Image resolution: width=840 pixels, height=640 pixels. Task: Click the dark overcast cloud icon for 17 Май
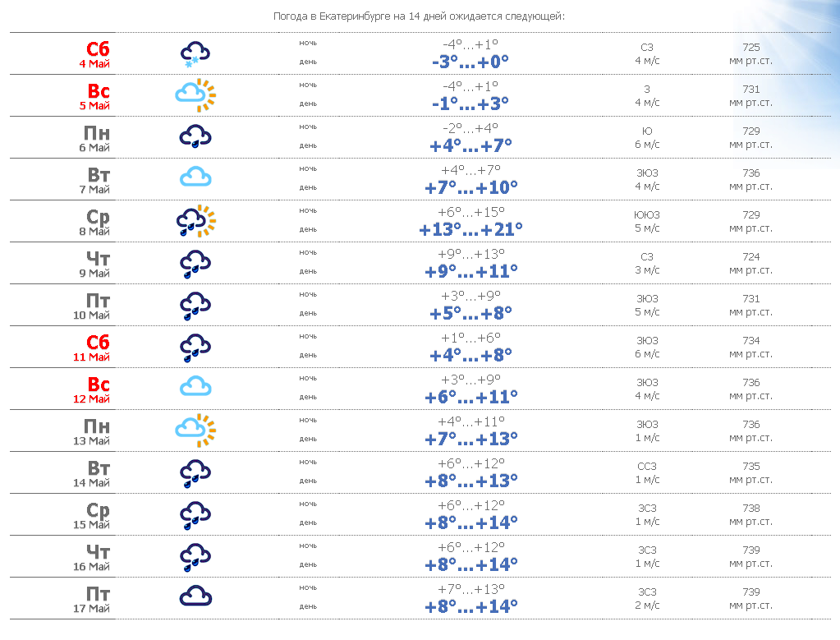(x=195, y=596)
